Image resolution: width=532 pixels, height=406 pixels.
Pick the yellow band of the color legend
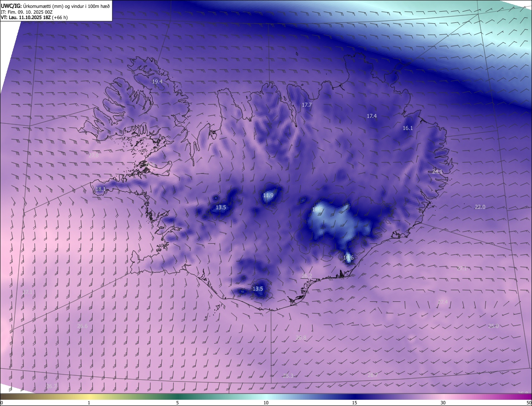click(89, 396)
